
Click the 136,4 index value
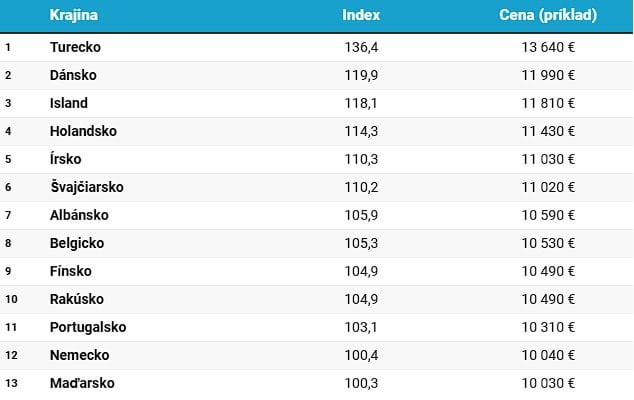[361, 47]
